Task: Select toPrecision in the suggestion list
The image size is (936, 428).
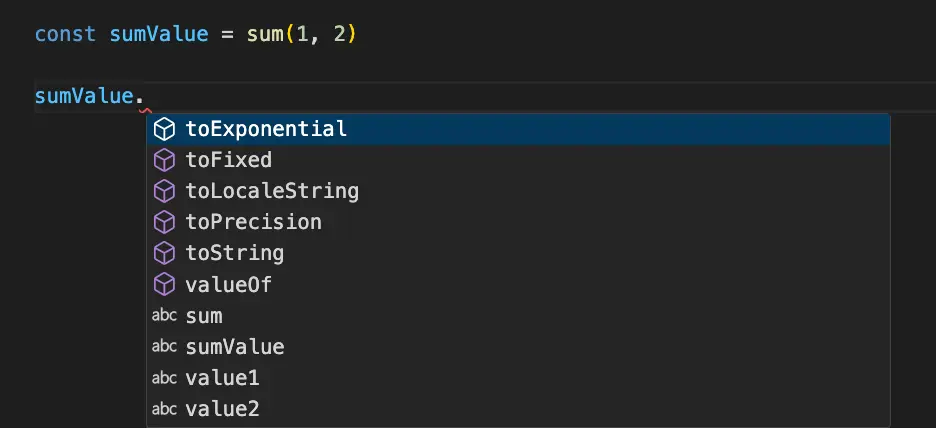Action: 253,222
